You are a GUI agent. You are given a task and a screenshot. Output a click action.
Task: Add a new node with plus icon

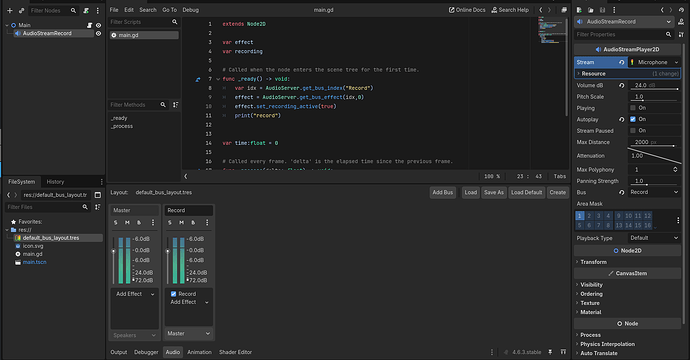click(x=10, y=11)
